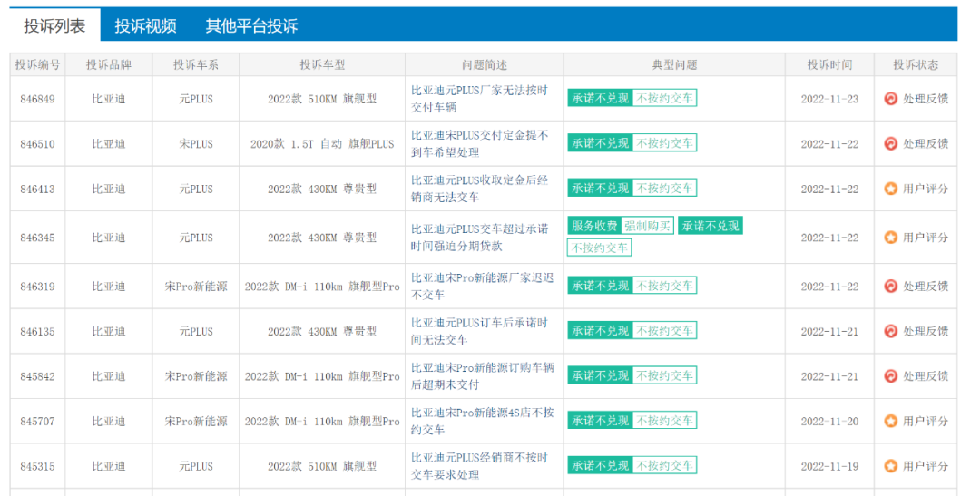This screenshot has height=496, width=980.
Task: Click the 投诉状态 column header
Action: tap(916, 65)
